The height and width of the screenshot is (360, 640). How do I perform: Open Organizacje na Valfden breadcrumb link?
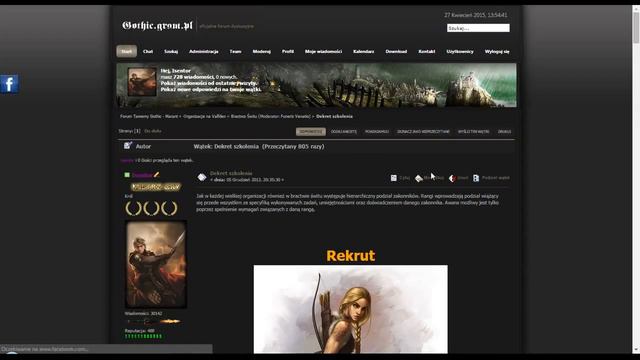[x=204, y=116]
